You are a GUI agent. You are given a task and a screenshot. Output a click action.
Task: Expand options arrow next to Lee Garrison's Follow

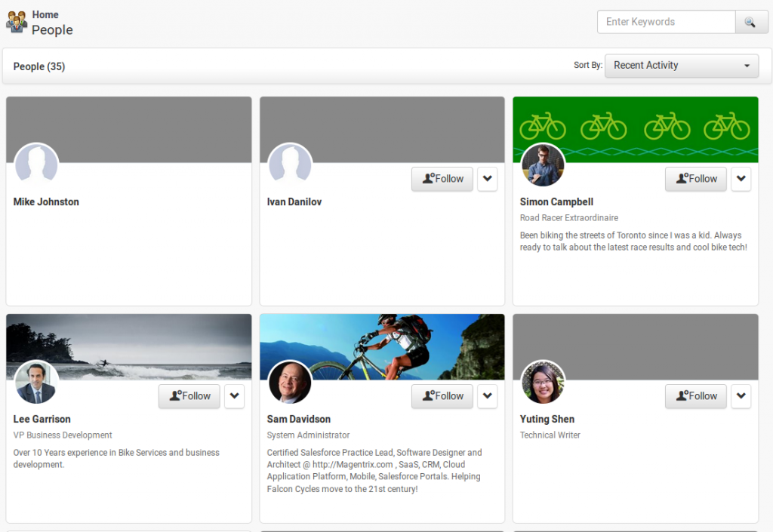pos(235,396)
